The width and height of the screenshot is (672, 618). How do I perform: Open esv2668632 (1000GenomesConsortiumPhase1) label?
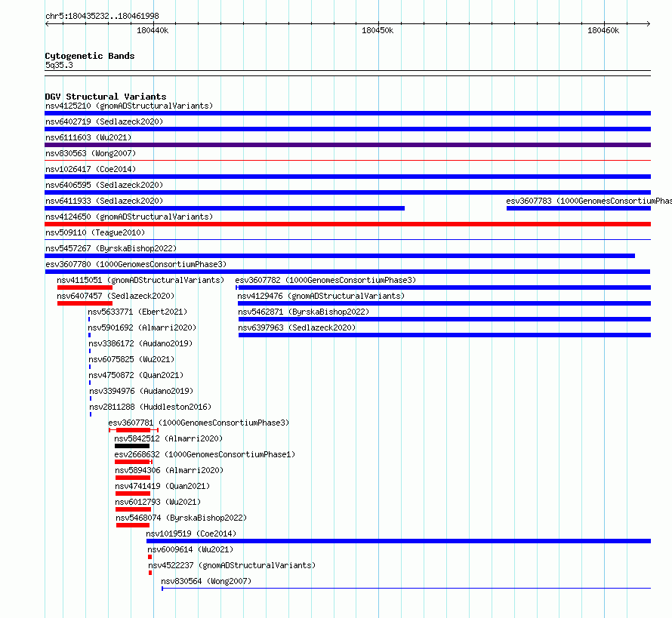pyautogui.click(x=205, y=454)
